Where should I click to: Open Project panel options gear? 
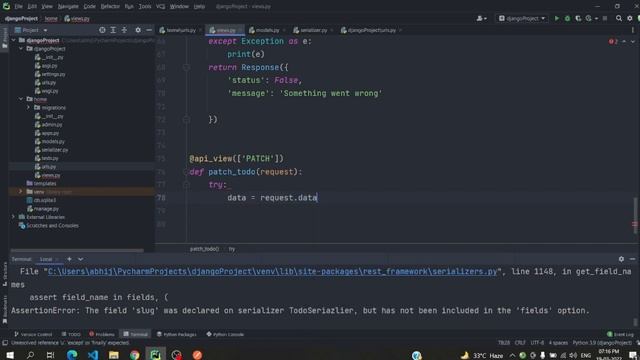click(138, 30)
